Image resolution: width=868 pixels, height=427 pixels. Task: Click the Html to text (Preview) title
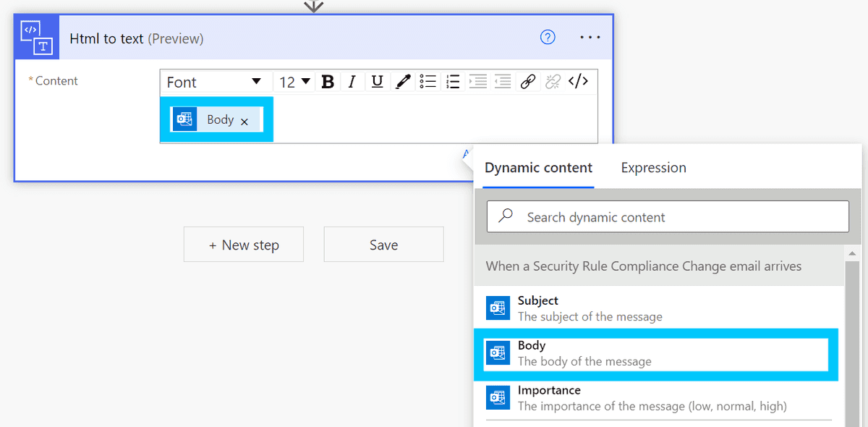pyautogui.click(x=137, y=38)
